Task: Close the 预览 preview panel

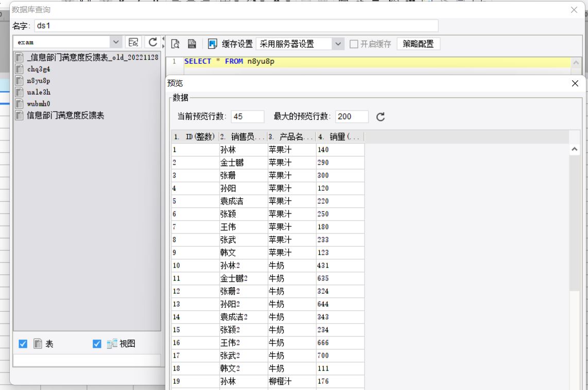Action: [x=575, y=83]
